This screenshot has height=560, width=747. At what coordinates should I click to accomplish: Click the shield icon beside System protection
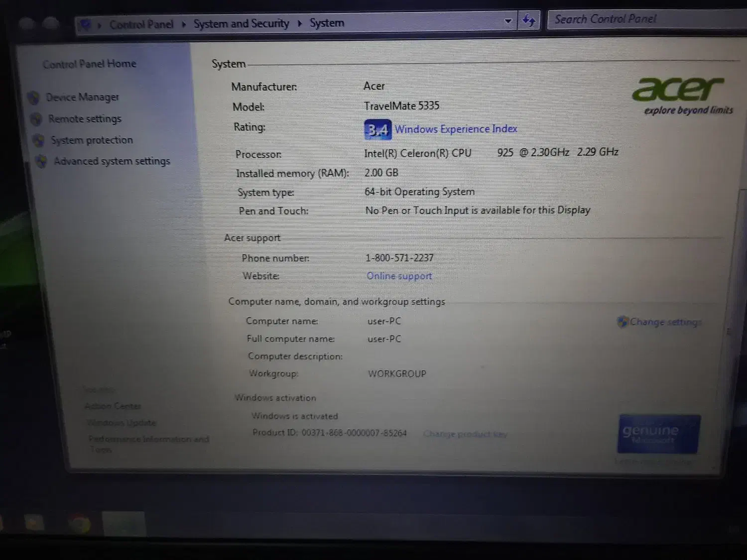point(38,140)
